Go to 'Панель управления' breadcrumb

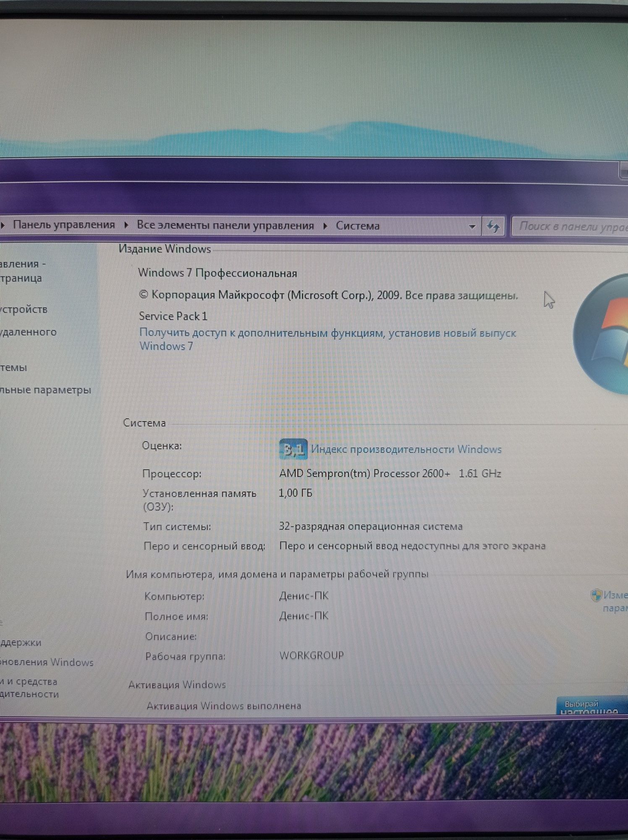tap(64, 225)
